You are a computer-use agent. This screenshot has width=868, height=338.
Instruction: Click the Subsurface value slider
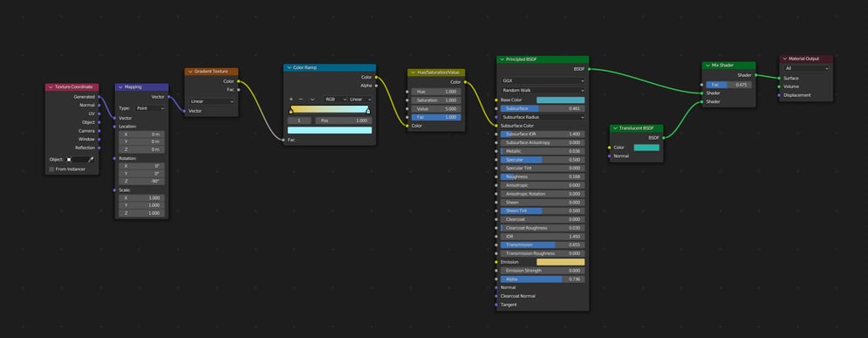pyautogui.click(x=543, y=108)
